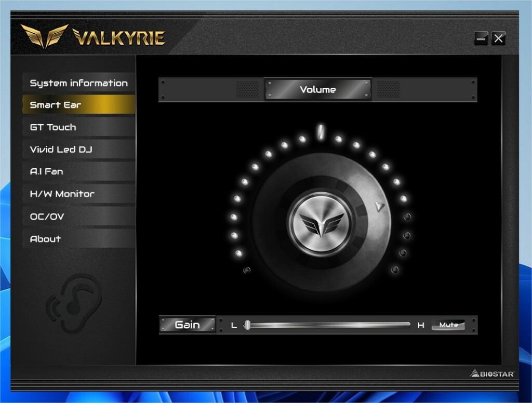This screenshot has height=403, width=532.
Task: Click the Smart Ear ear icon
Action: click(75, 304)
